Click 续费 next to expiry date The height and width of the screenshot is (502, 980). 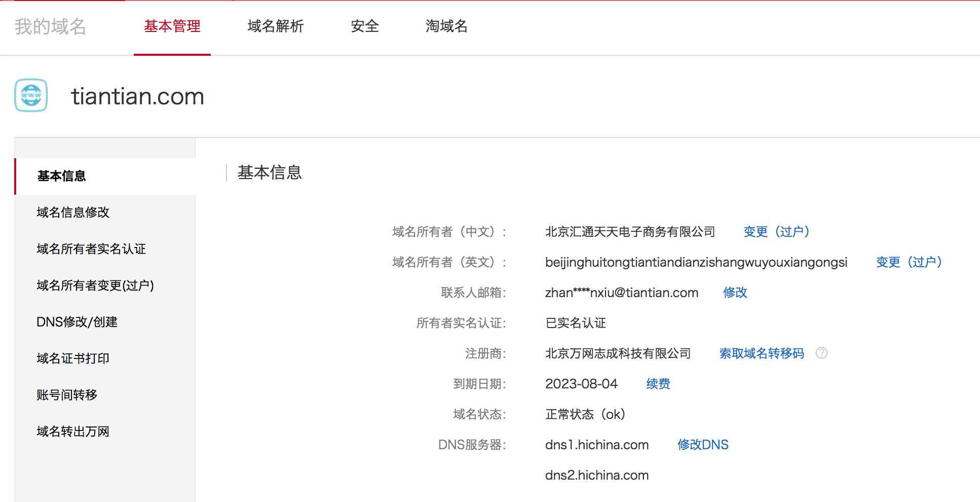[658, 384]
